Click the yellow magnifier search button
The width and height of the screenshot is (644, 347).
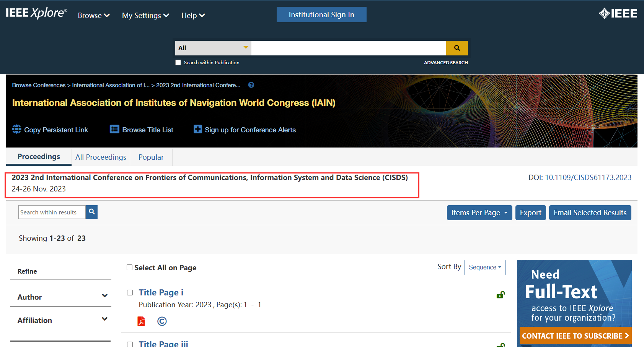coord(457,48)
